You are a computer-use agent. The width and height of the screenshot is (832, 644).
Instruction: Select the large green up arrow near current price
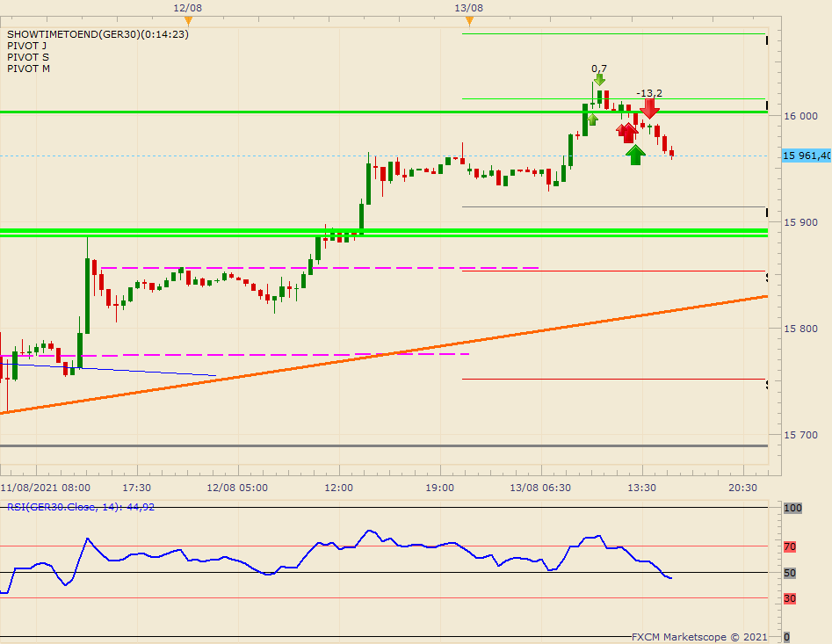pos(635,155)
